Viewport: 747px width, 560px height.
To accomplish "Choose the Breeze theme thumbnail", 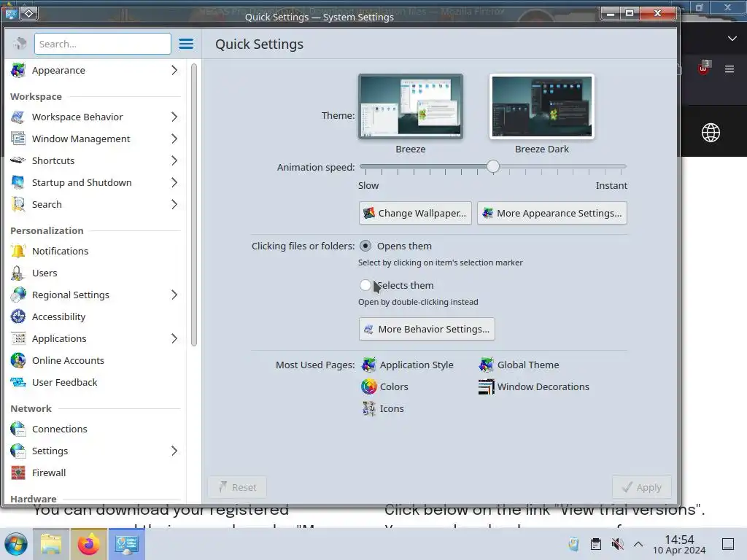I will tap(411, 106).
